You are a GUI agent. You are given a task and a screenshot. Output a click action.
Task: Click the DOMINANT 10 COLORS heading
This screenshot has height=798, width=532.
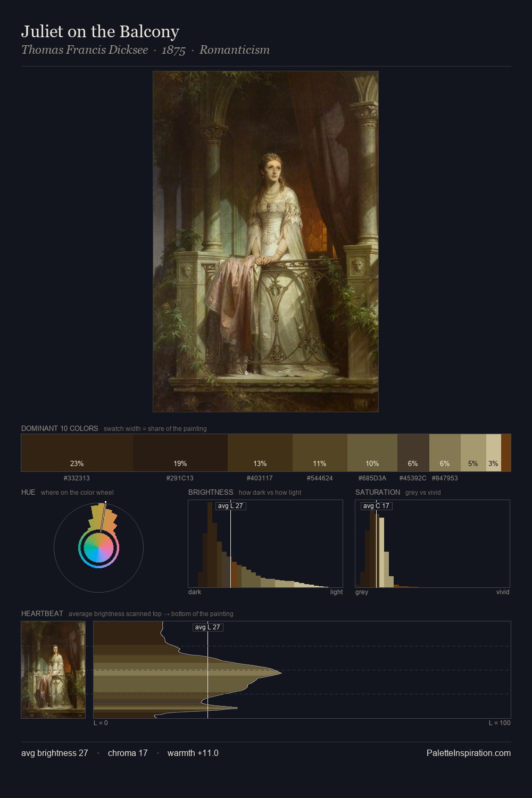(x=60, y=428)
